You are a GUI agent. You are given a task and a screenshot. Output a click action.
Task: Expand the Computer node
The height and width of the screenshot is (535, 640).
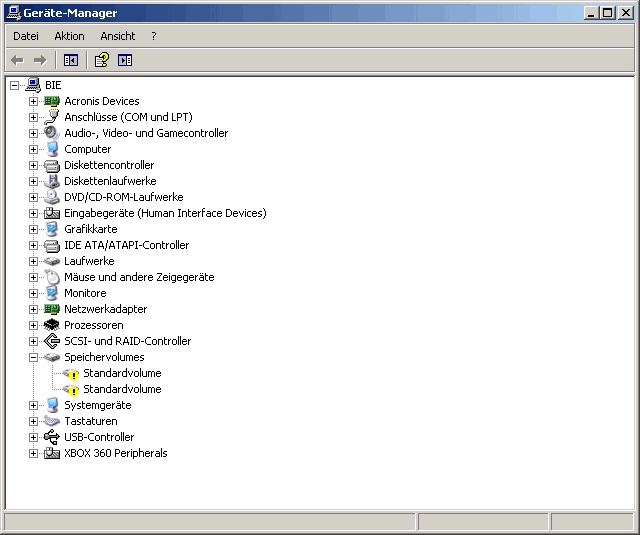pos(33,149)
